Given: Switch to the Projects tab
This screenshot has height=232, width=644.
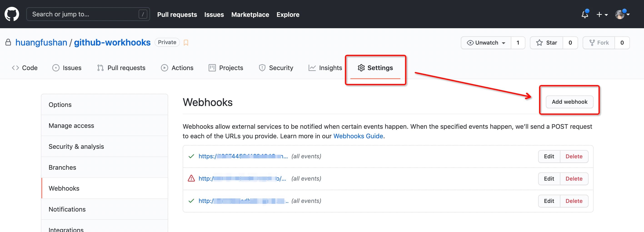Looking at the screenshot, I should pos(226,68).
